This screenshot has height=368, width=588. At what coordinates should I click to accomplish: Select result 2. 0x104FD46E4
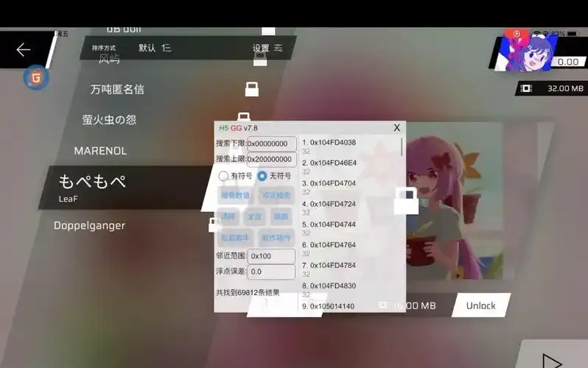[x=329, y=163]
